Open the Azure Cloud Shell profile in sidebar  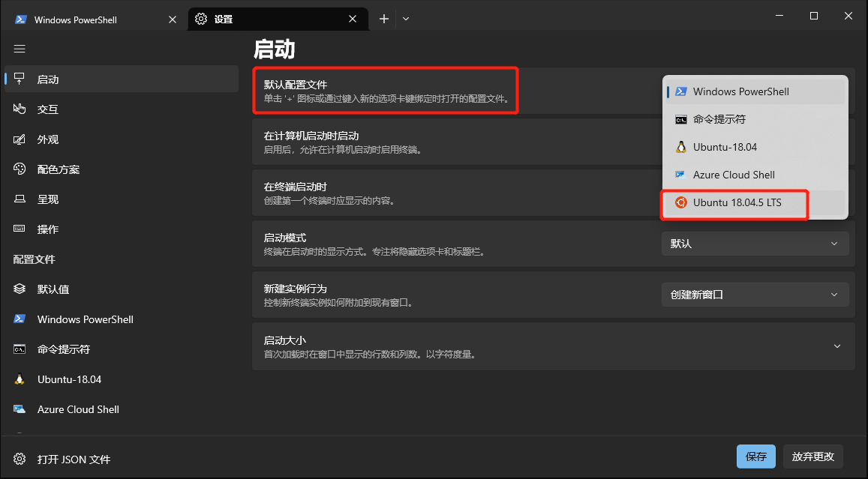[122, 409]
